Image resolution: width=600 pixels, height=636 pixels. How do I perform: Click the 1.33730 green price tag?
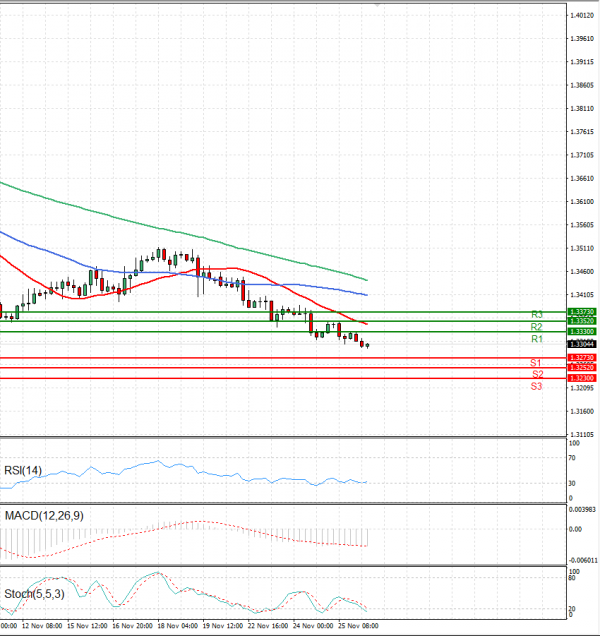click(581, 312)
